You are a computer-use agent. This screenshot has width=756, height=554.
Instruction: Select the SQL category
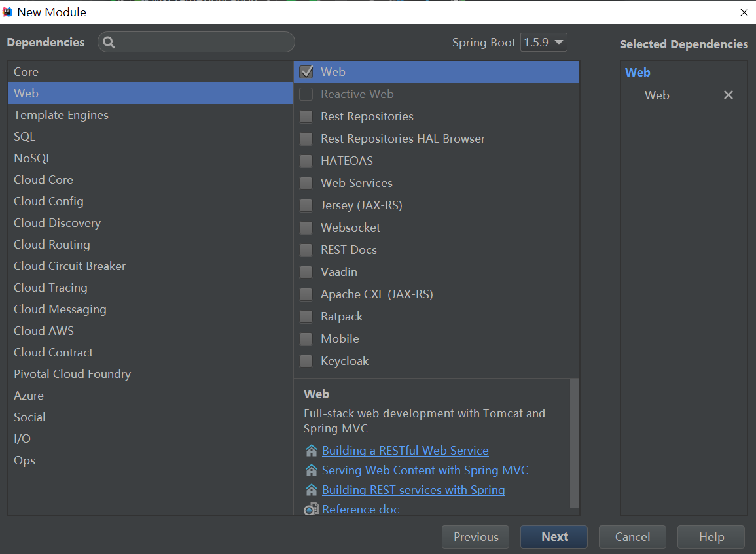point(151,136)
